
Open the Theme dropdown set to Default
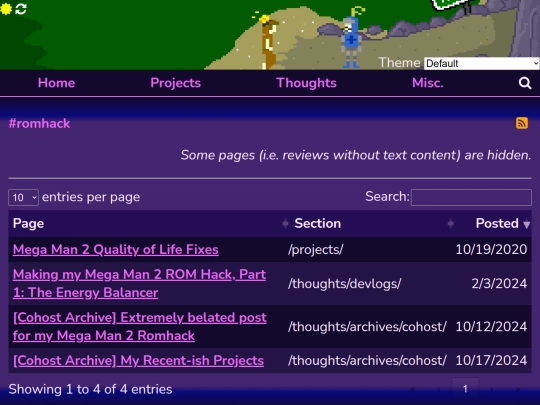pos(481,63)
